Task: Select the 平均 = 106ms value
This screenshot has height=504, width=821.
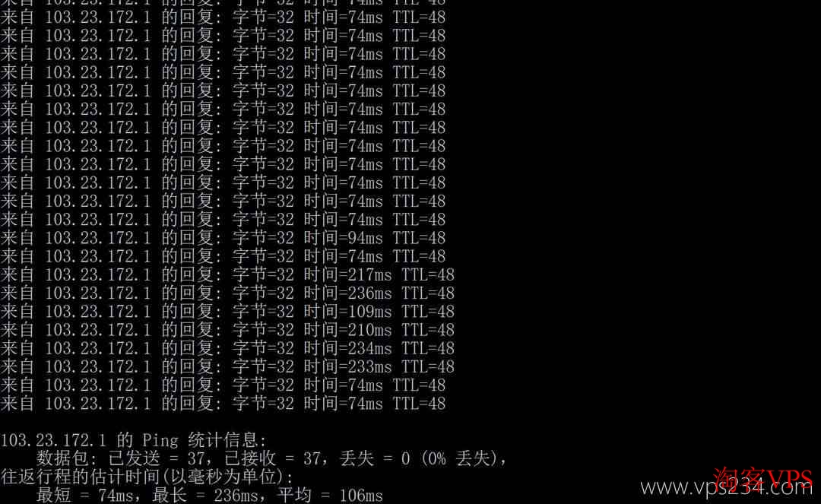Action: [330, 495]
